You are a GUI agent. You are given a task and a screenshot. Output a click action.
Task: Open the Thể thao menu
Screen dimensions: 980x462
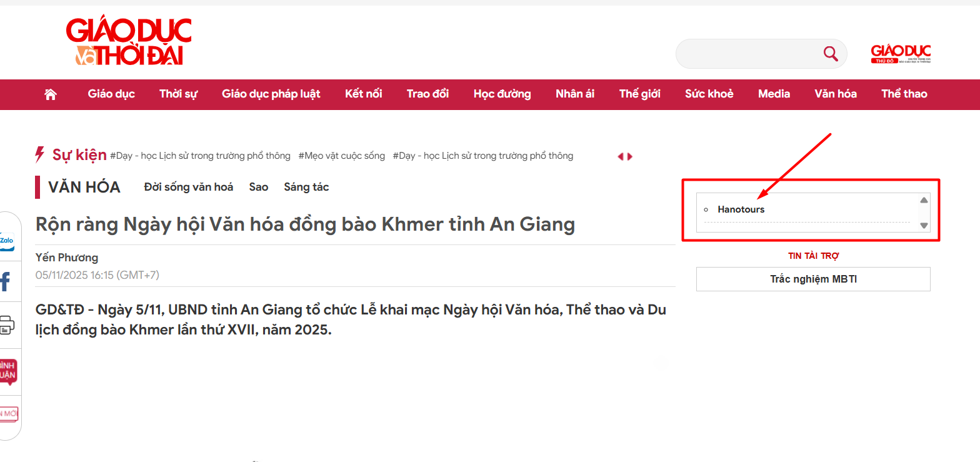pos(904,94)
